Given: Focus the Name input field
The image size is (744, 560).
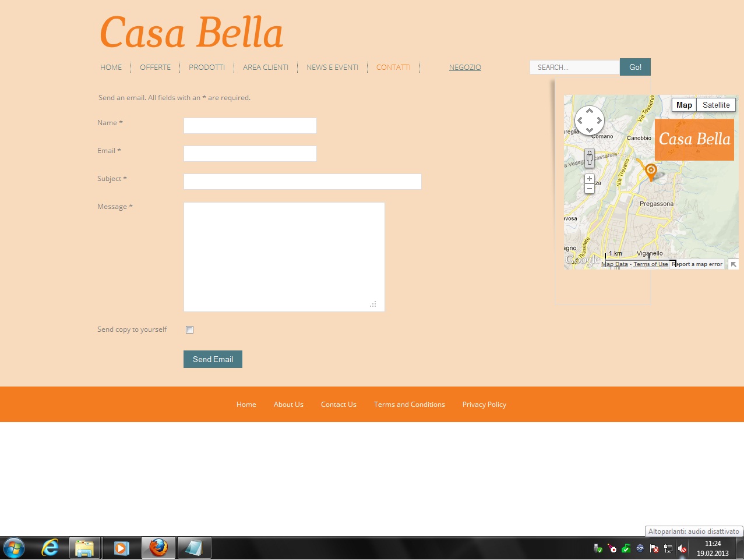Looking at the screenshot, I should [x=250, y=126].
